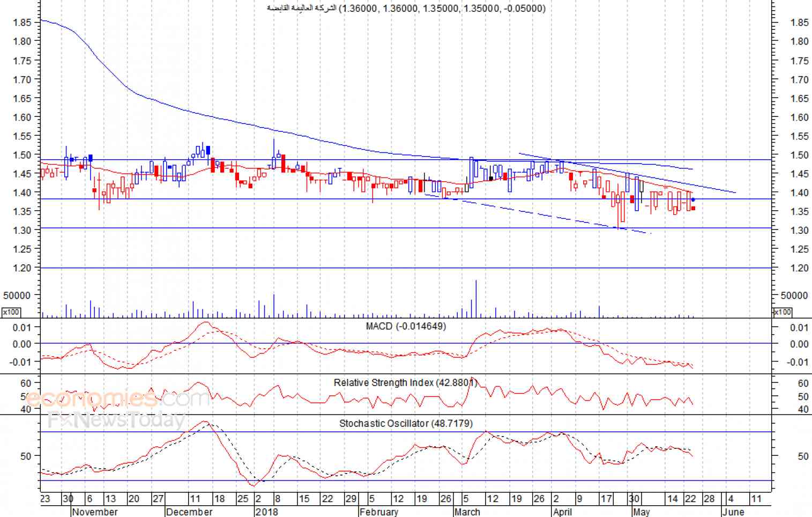Image resolution: width=812 pixels, height=517 pixels.
Task: Click the November month label on the date axis
Action: point(95,512)
